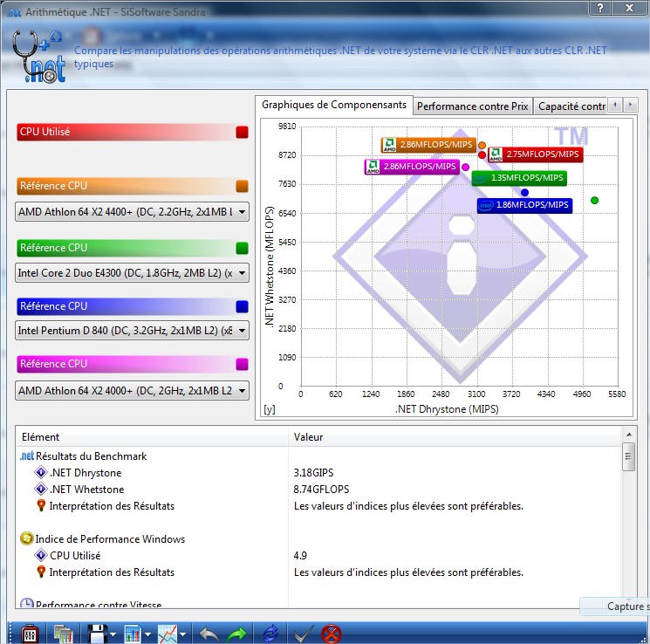Click the blue refresh arrows icon
The image size is (650, 644).
pos(271,634)
